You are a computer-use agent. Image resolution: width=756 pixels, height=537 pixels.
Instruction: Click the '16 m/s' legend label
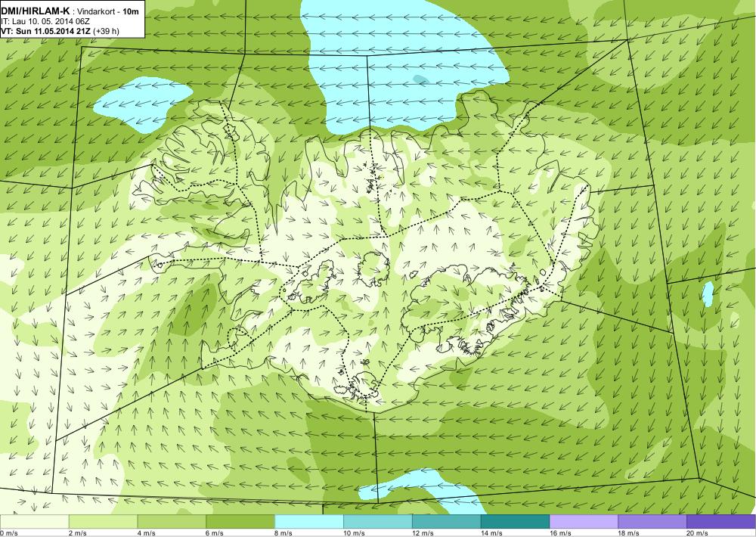tap(561, 533)
